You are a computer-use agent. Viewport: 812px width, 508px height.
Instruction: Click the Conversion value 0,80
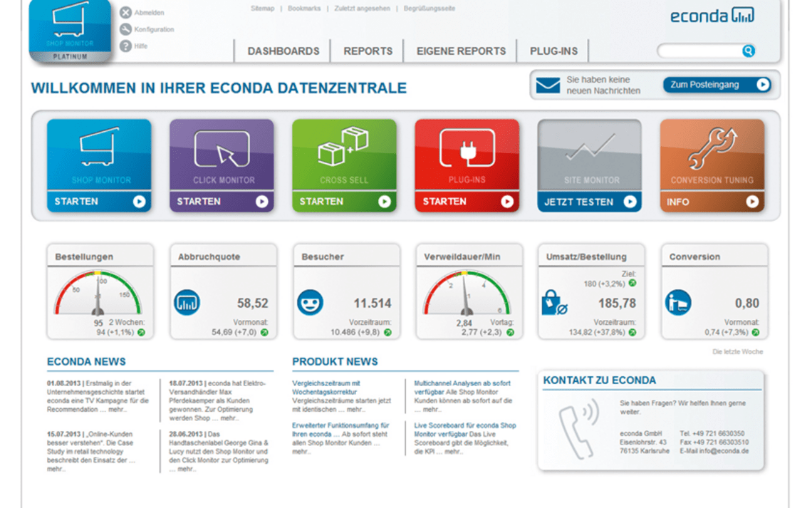[747, 304]
